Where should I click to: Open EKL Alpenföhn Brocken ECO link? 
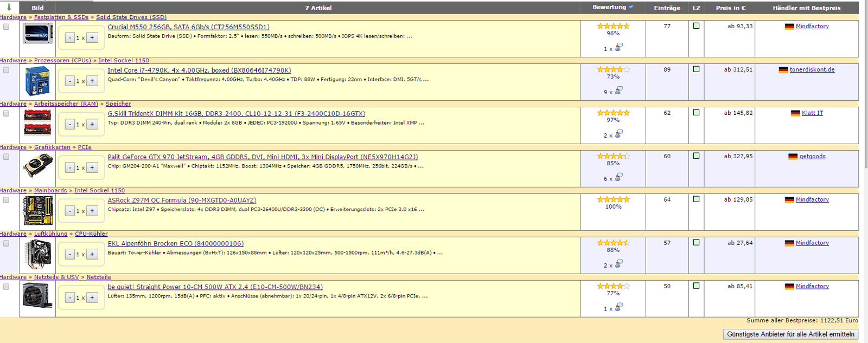[x=176, y=244]
